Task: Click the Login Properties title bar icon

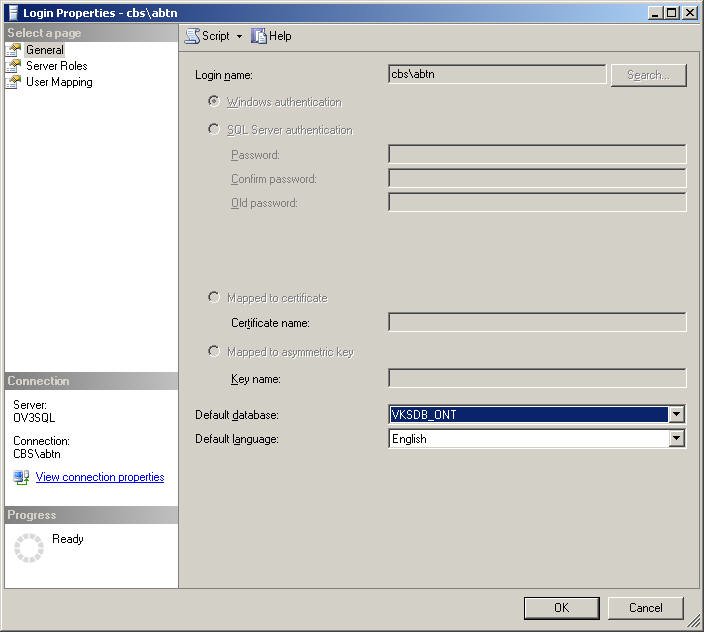Action: click(12, 13)
